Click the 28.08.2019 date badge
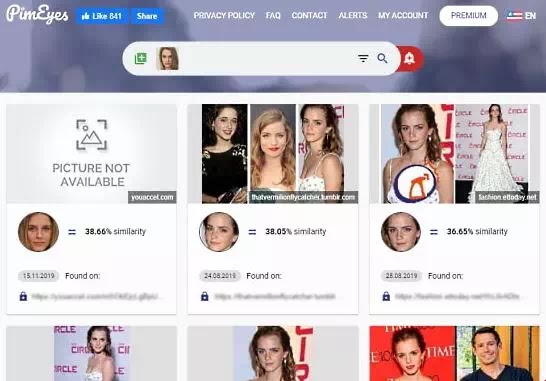 click(x=401, y=276)
